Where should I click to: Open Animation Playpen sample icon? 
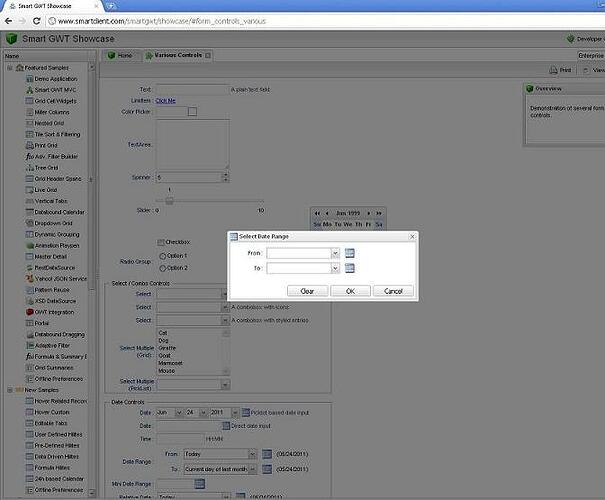pyautogui.click(x=29, y=245)
